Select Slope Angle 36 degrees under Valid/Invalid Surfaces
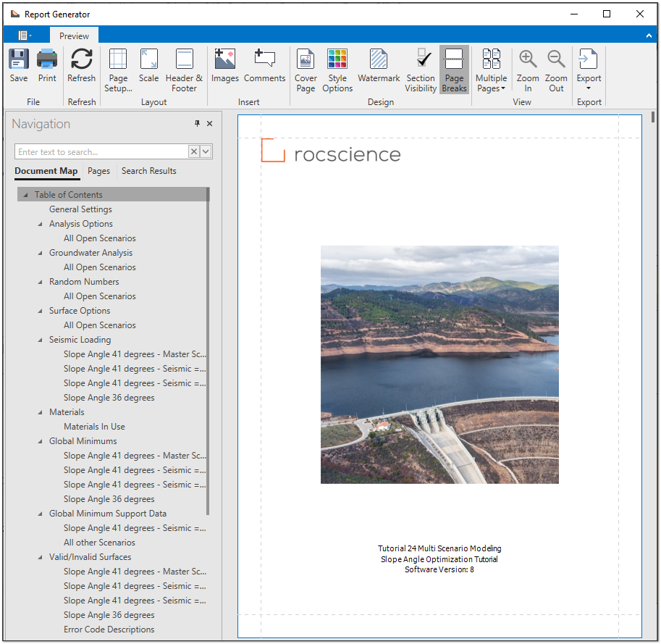 109,615
